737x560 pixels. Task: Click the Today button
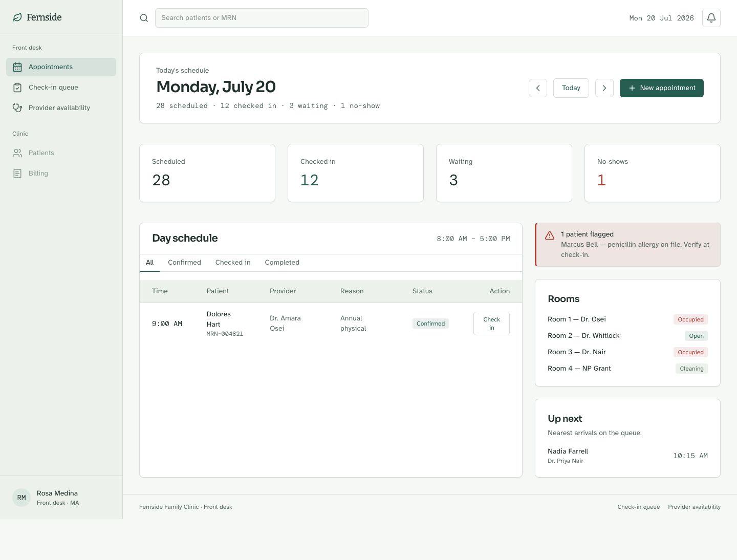click(x=571, y=88)
